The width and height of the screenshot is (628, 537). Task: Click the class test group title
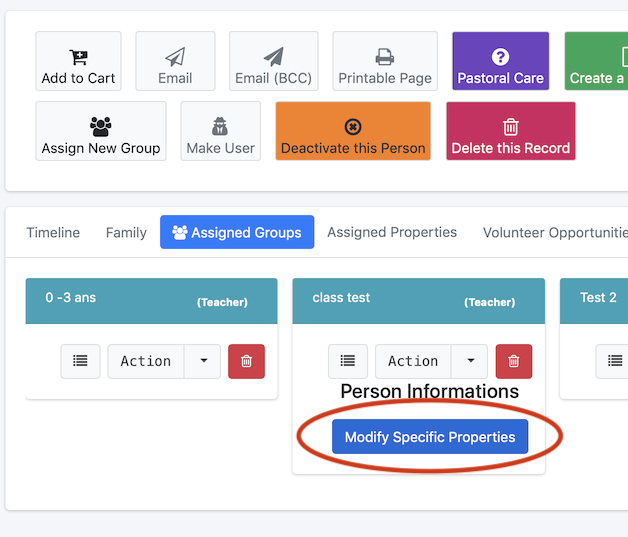click(x=341, y=298)
